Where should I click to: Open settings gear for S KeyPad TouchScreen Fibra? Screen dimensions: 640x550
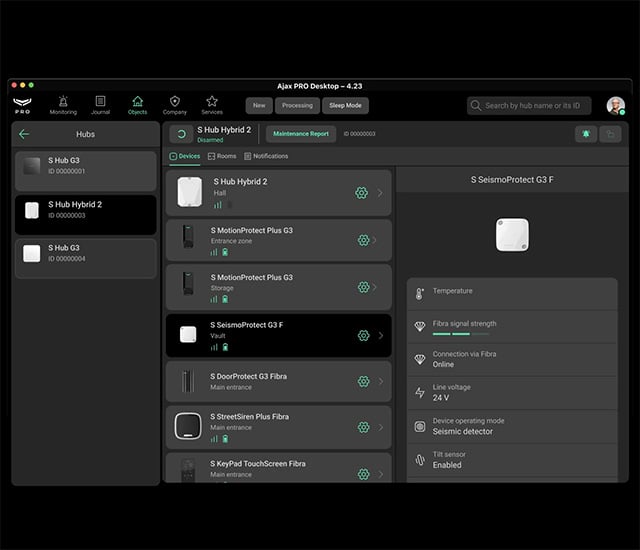pos(363,474)
